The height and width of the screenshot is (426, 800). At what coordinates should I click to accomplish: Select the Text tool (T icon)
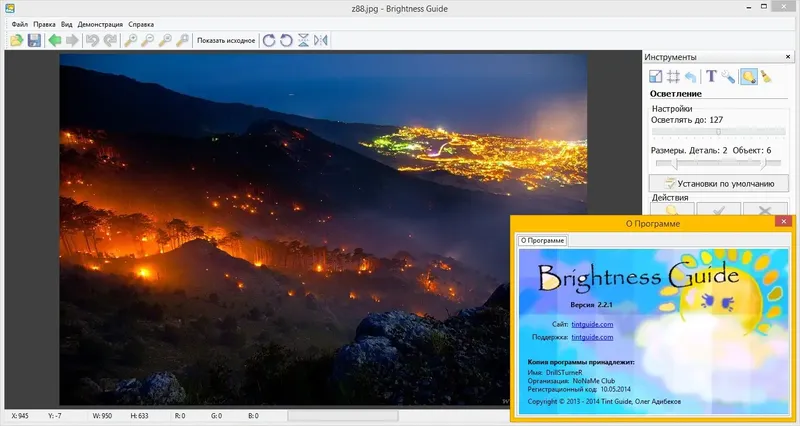(x=711, y=77)
